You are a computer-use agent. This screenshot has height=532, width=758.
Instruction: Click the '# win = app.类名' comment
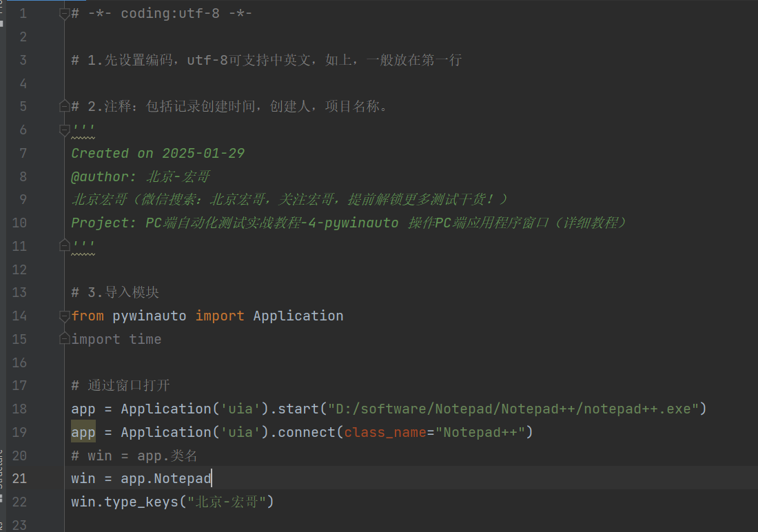(134, 456)
